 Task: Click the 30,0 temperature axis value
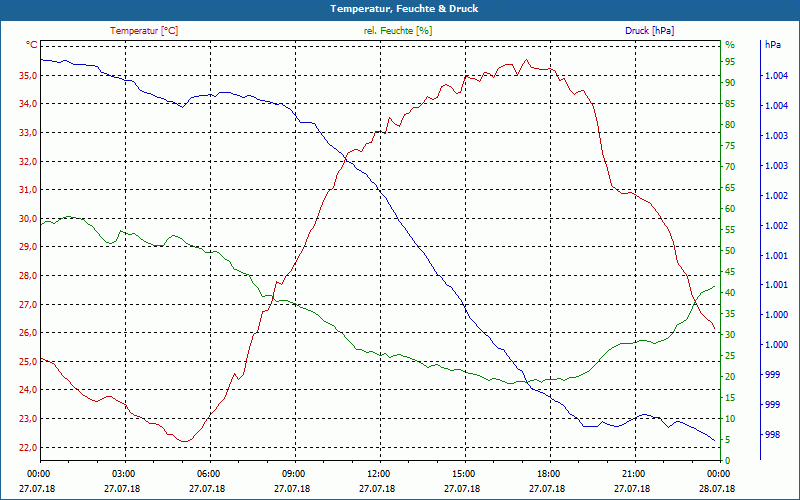point(28,218)
